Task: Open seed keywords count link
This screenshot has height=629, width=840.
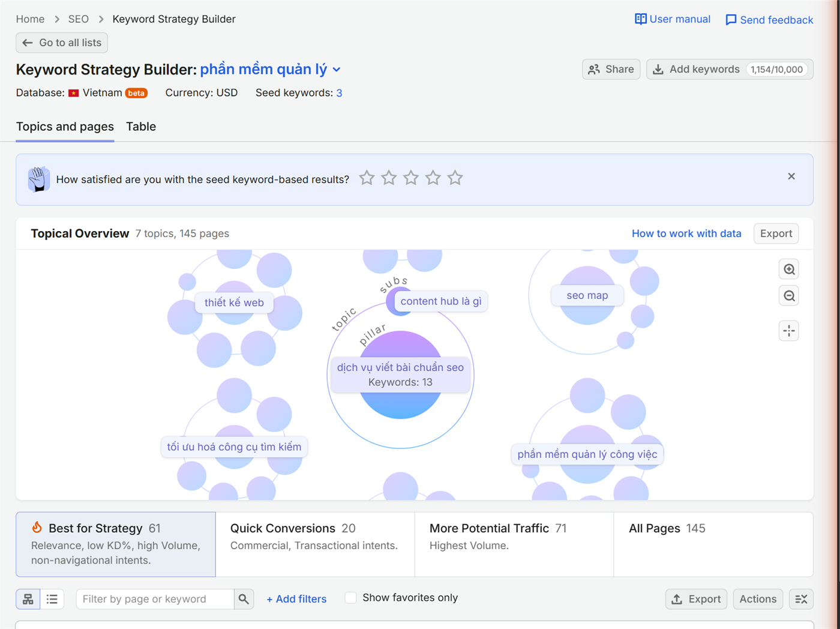Action: click(339, 93)
